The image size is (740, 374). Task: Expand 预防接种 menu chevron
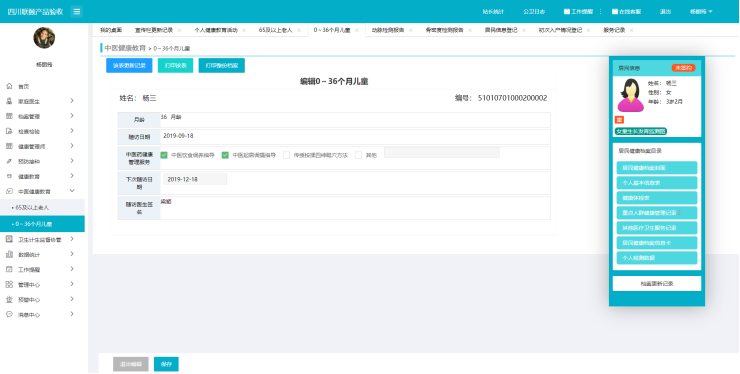click(72, 161)
